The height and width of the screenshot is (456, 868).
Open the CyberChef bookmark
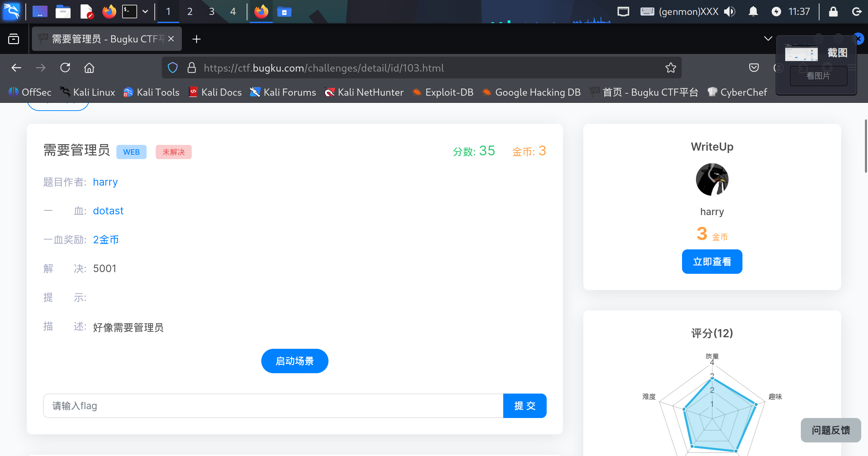point(737,92)
